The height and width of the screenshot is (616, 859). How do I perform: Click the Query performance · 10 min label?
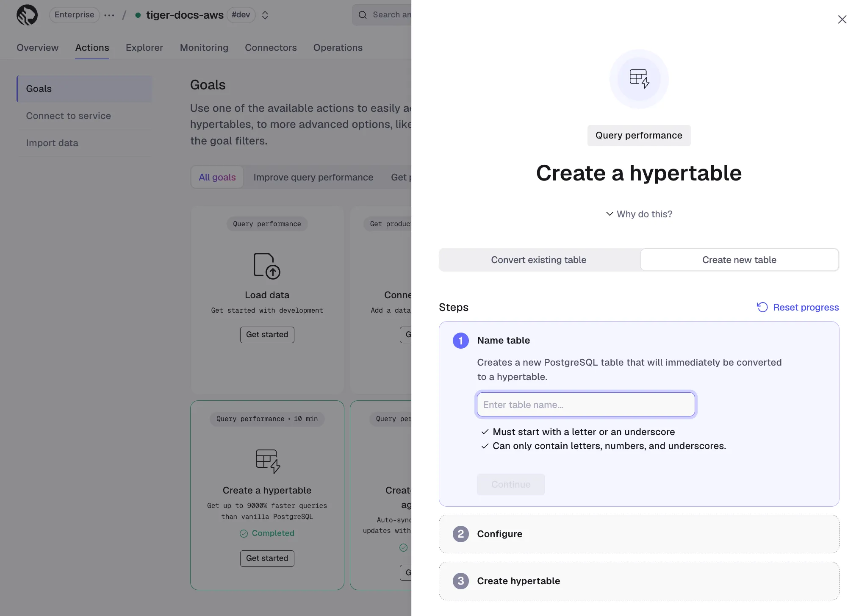click(x=267, y=419)
